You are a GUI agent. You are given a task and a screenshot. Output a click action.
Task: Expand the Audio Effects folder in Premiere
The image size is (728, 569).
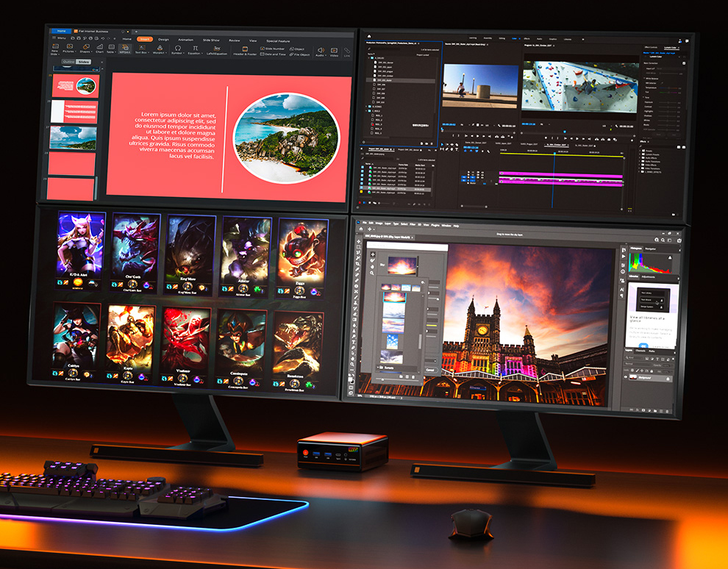pyautogui.click(x=640, y=158)
